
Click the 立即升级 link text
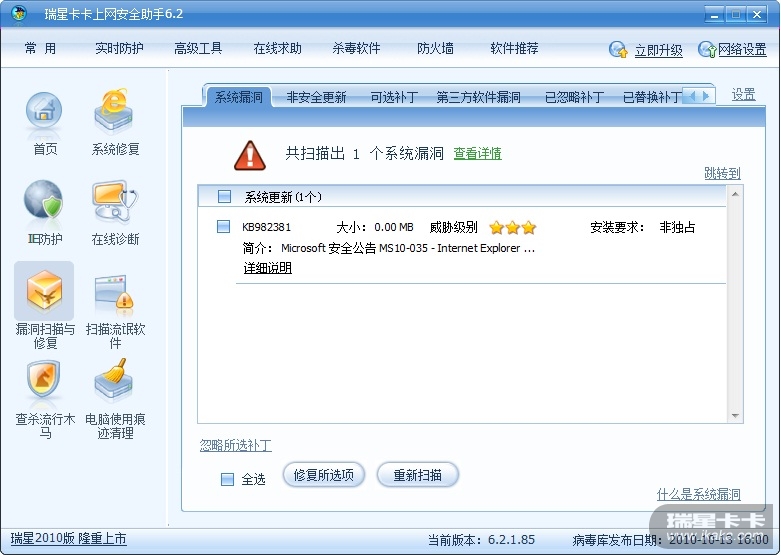[x=658, y=50]
